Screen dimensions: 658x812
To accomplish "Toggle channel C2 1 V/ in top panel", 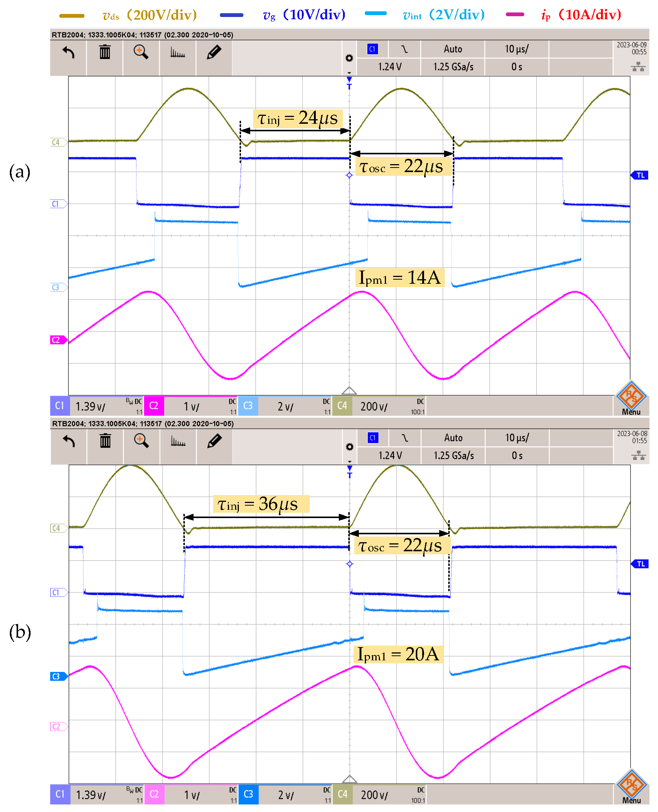I will [x=191, y=406].
